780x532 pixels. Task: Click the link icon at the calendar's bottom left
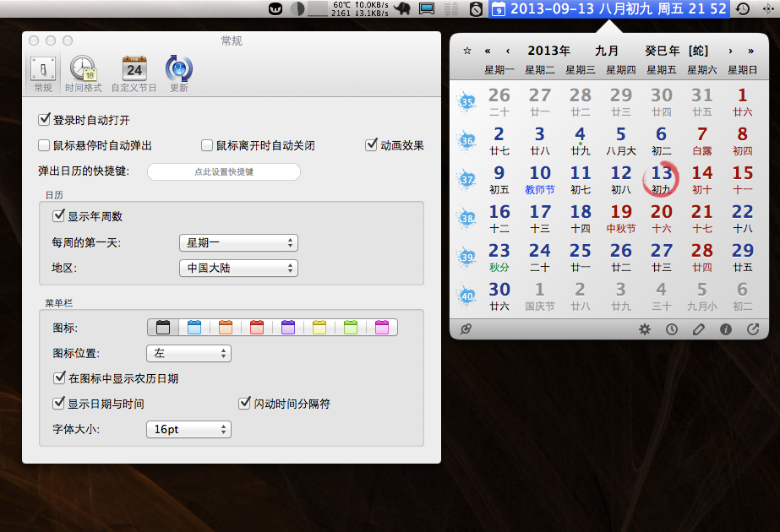(x=466, y=328)
